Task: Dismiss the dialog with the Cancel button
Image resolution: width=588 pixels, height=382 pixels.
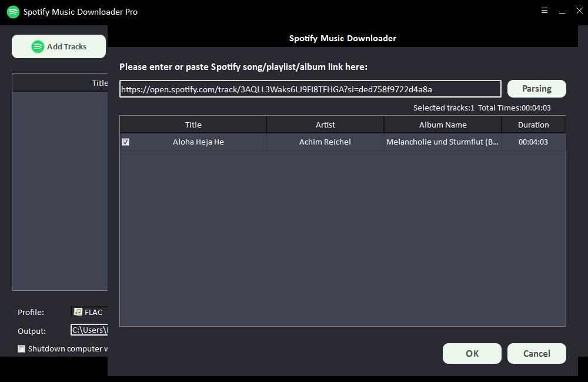Action: 536,353
